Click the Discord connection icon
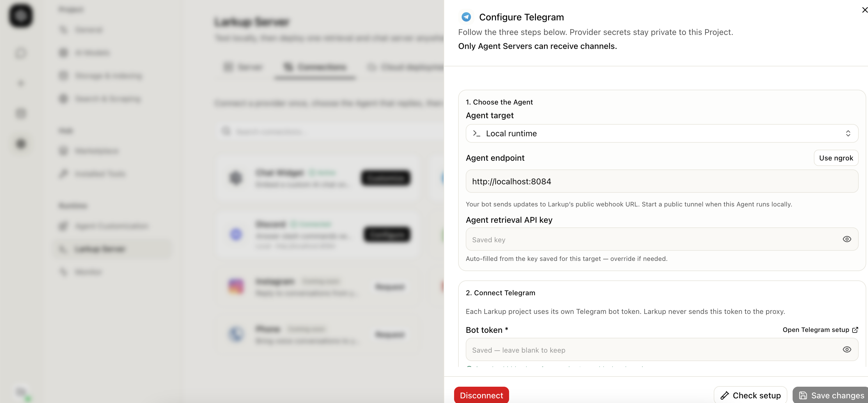This screenshot has width=868, height=403. click(x=236, y=234)
